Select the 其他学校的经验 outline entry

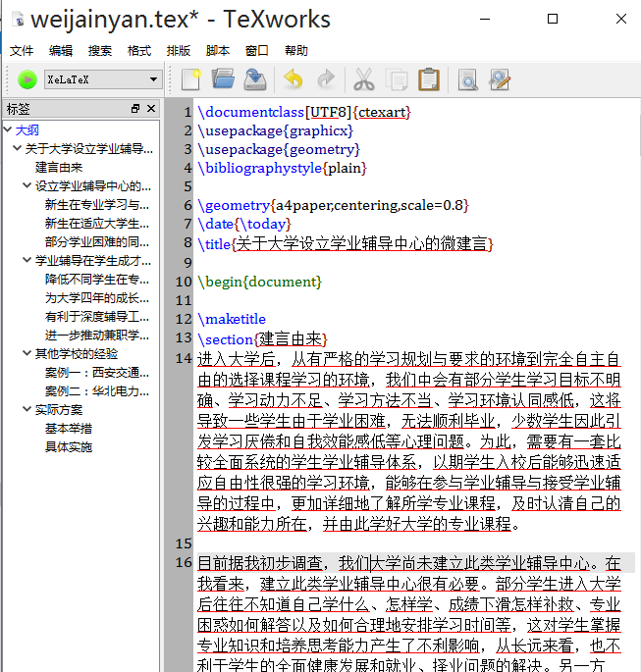77,353
